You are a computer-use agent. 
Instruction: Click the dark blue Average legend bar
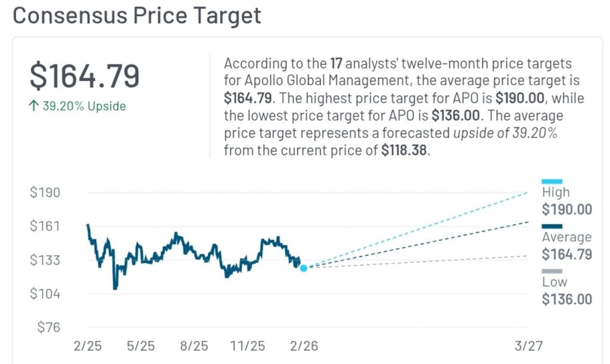click(552, 226)
